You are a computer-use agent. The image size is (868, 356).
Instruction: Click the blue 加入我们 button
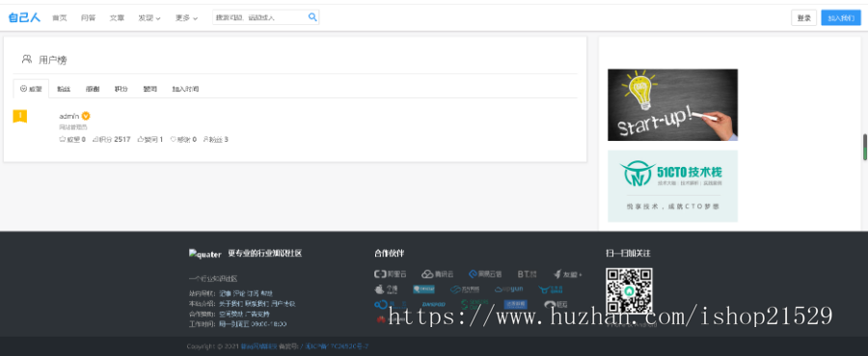pyautogui.click(x=841, y=17)
